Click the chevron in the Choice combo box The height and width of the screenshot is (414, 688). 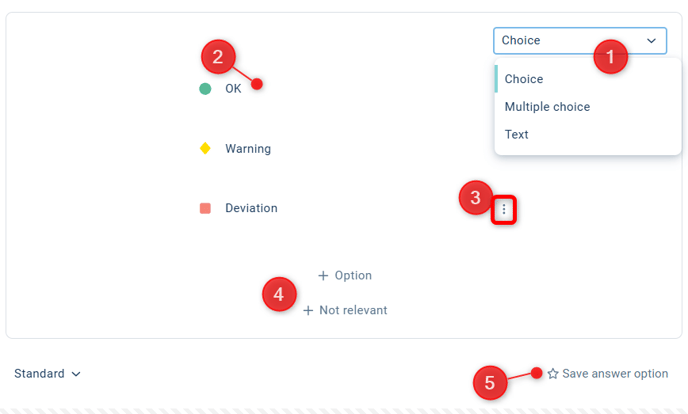click(652, 41)
